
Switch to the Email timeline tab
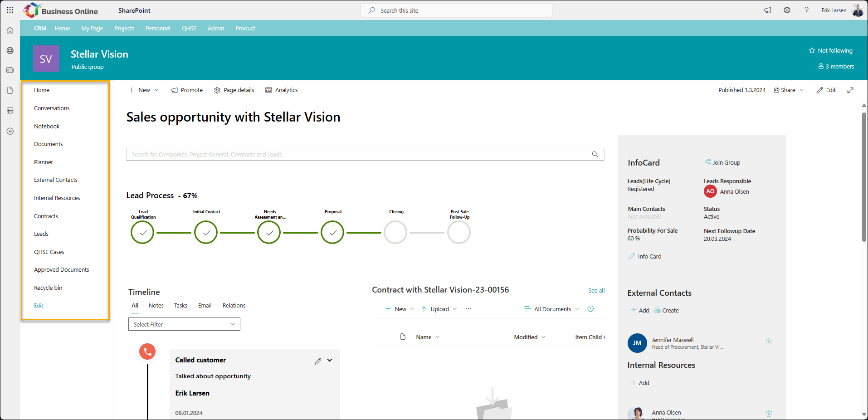205,306
